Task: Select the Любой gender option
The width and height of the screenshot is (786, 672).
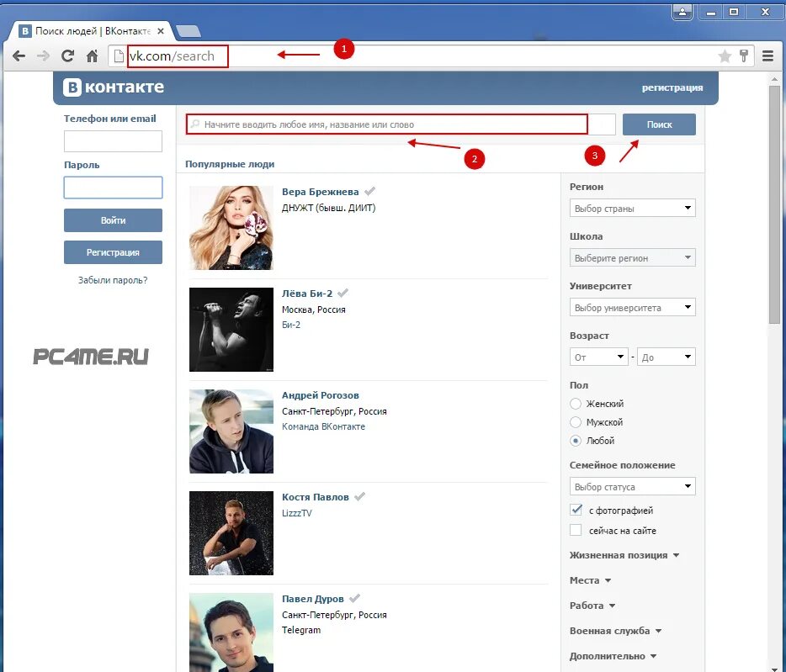Action: click(x=576, y=441)
